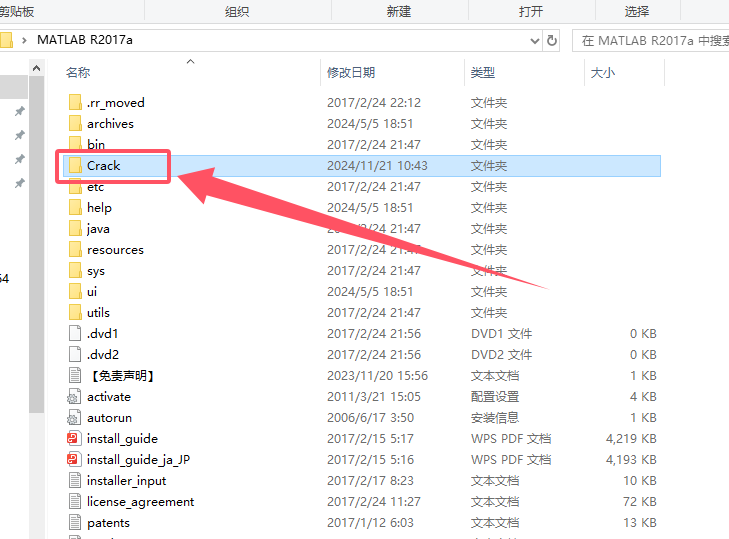Click the 2017/1/12 6:03 date cell
Screen dimensions: 729x539
pyautogui.click(x=370, y=523)
